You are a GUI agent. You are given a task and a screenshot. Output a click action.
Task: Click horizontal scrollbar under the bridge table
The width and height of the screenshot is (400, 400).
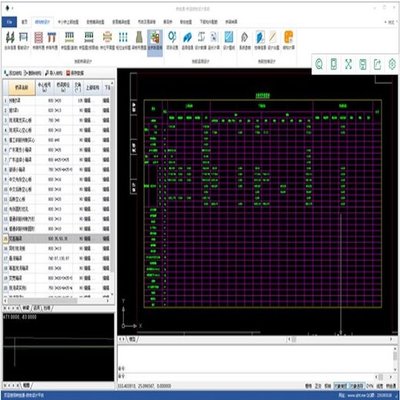pos(57,301)
